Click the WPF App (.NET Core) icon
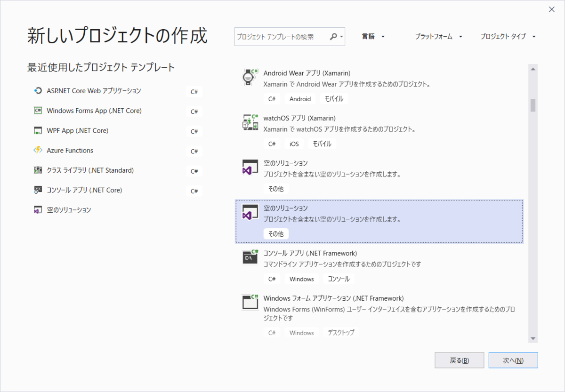565x392 pixels. [38, 130]
